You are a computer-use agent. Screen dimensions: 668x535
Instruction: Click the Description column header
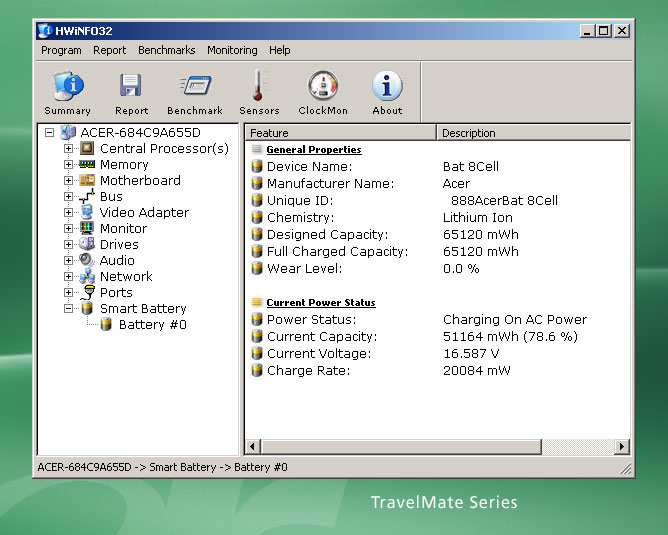pyautogui.click(x=533, y=133)
